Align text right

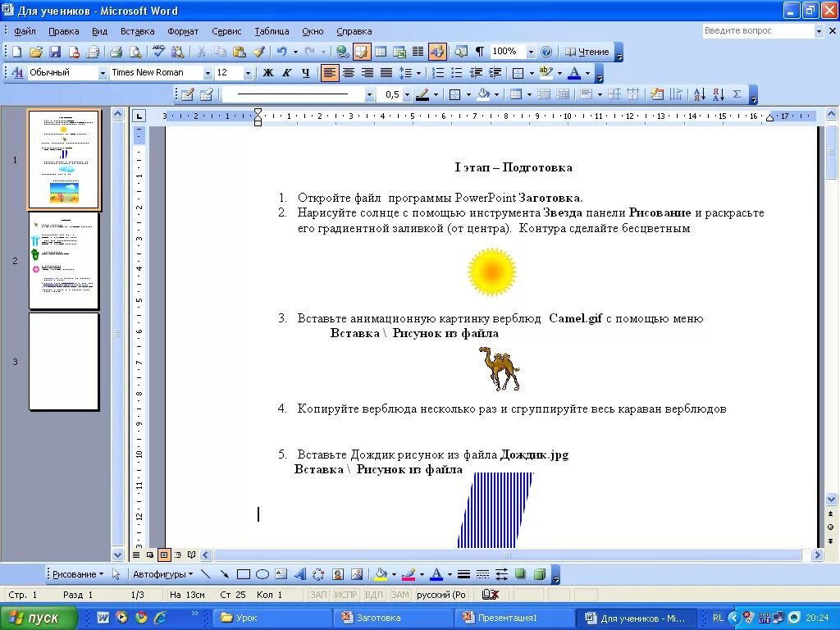pyautogui.click(x=367, y=72)
